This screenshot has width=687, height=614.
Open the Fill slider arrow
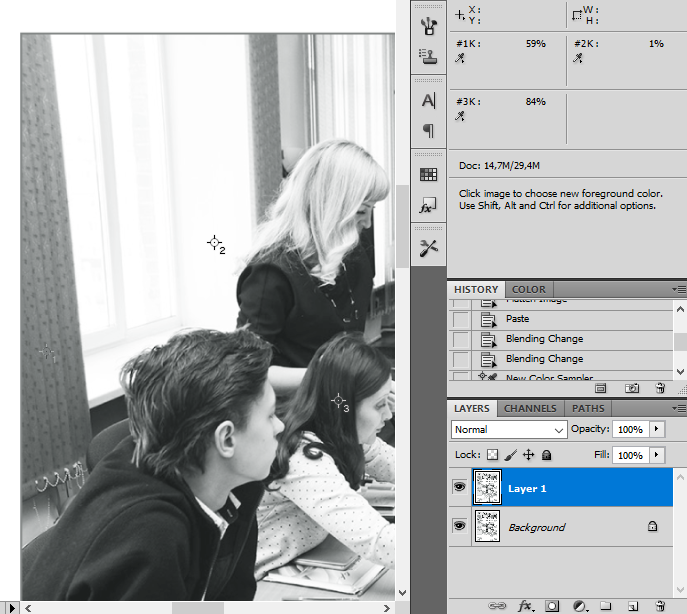(x=656, y=455)
